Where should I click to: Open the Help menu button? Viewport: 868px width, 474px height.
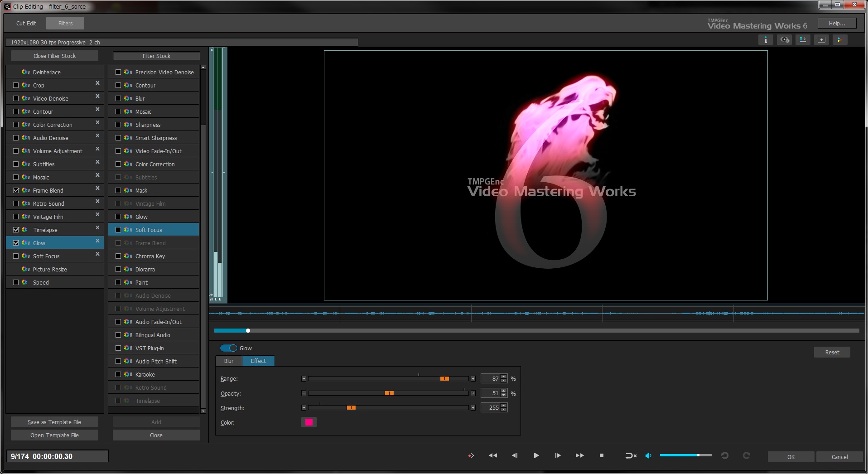click(837, 24)
